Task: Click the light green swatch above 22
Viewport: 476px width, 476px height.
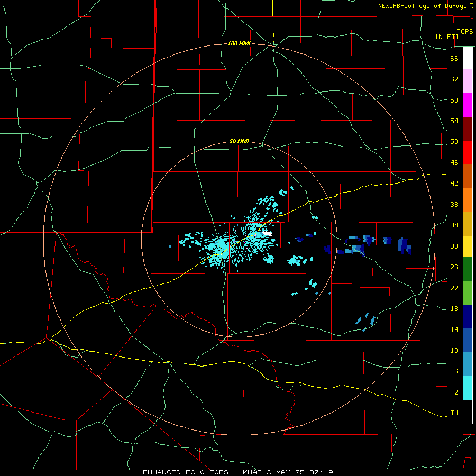Action: 467,293
